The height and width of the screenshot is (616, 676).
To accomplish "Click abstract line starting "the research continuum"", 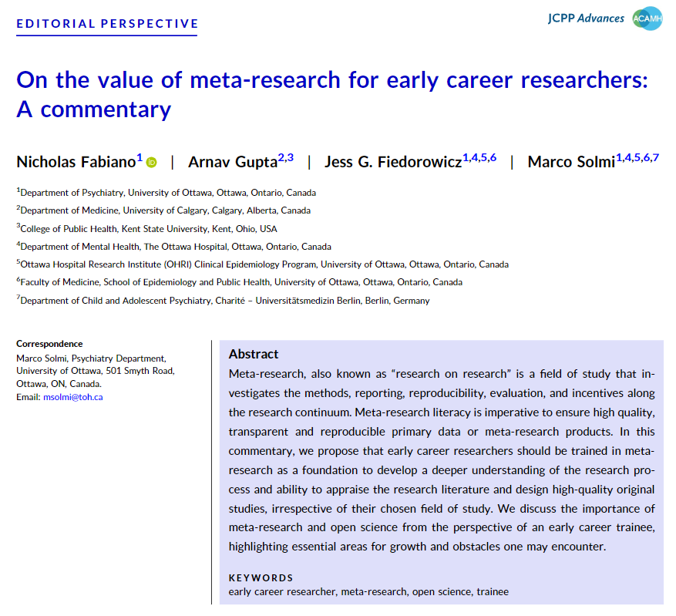I will click(x=442, y=412).
